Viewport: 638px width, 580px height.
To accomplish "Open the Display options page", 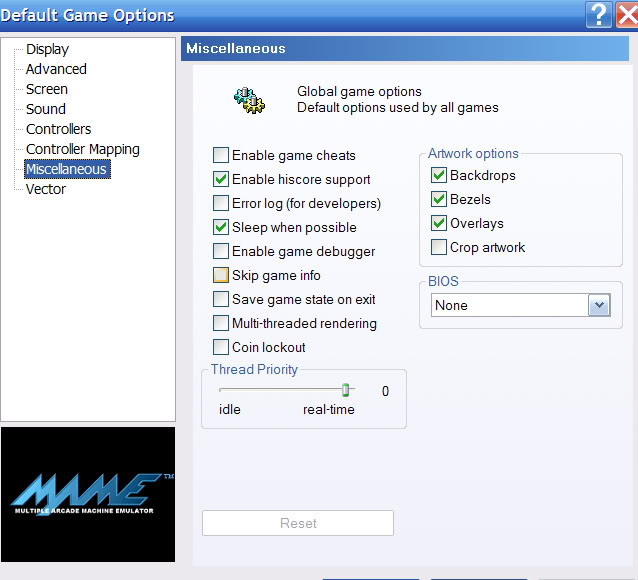I will click(47, 49).
